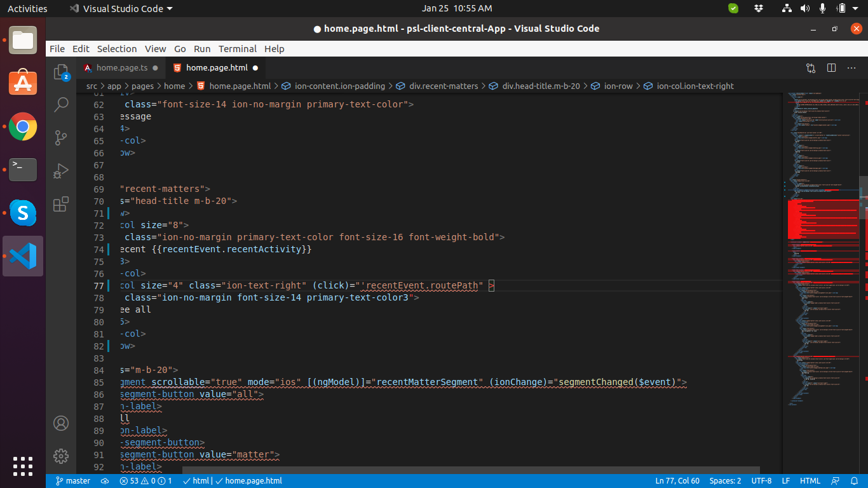
Task: Toggle the Split Editor Right button
Action: coord(831,68)
